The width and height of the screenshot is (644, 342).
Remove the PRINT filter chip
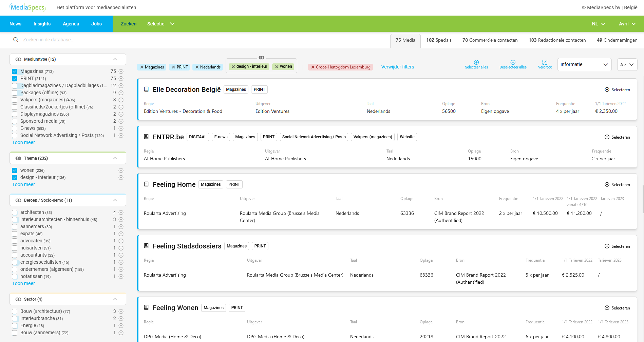click(173, 67)
